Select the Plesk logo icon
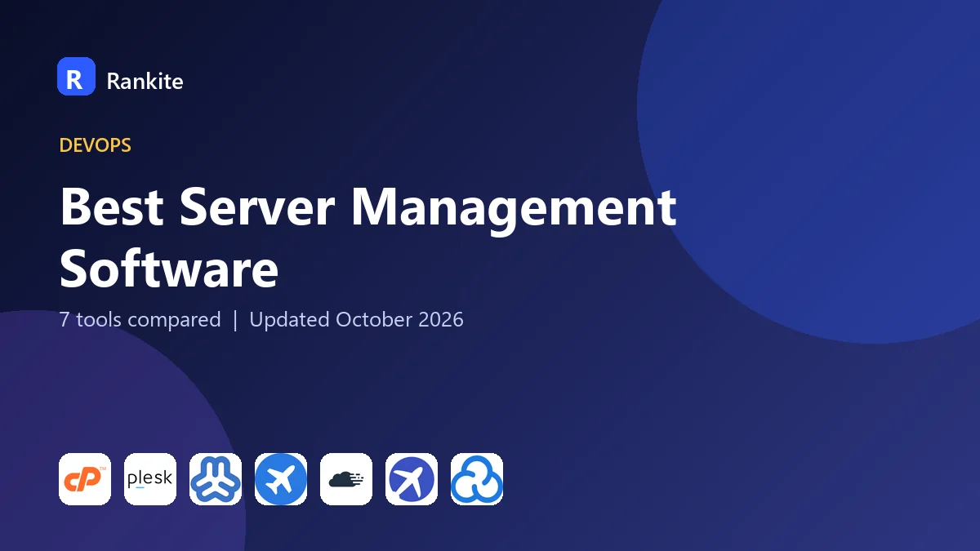 tap(150, 479)
